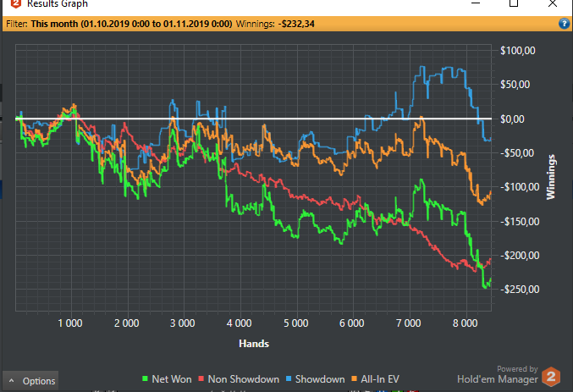Image resolution: width=573 pixels, height=392 pixels.
Task: Click the -$50,00 y-axis label
Action: click(x=517, y=153)
